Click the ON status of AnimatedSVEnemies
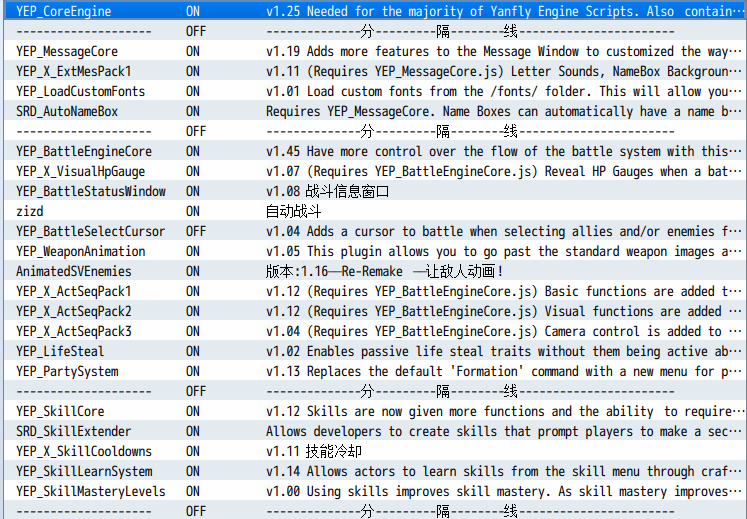This screenshot has height=519, width=747. [x=193, y=271]
